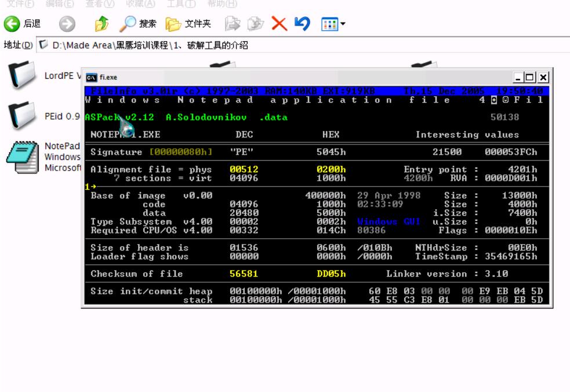This screenshot has width=570, height=392.
Task: Click the fi.exe window title bar
Action: [290, 77]
